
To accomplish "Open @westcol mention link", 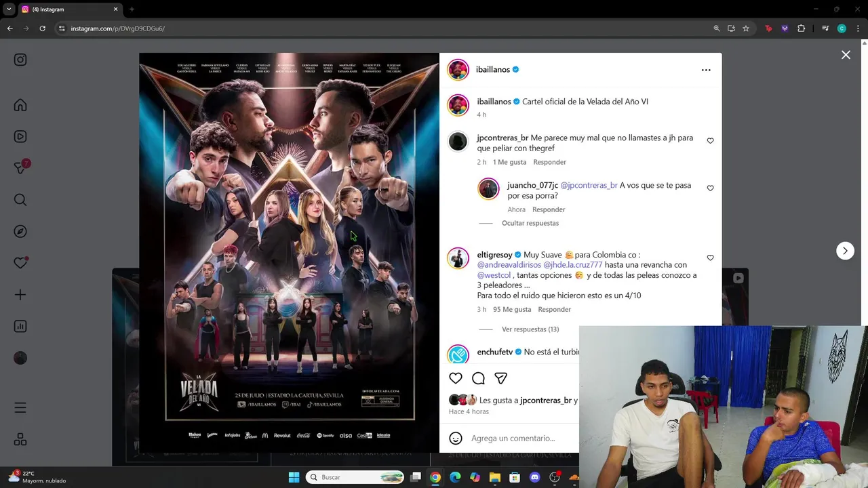I will click(494, 275).
